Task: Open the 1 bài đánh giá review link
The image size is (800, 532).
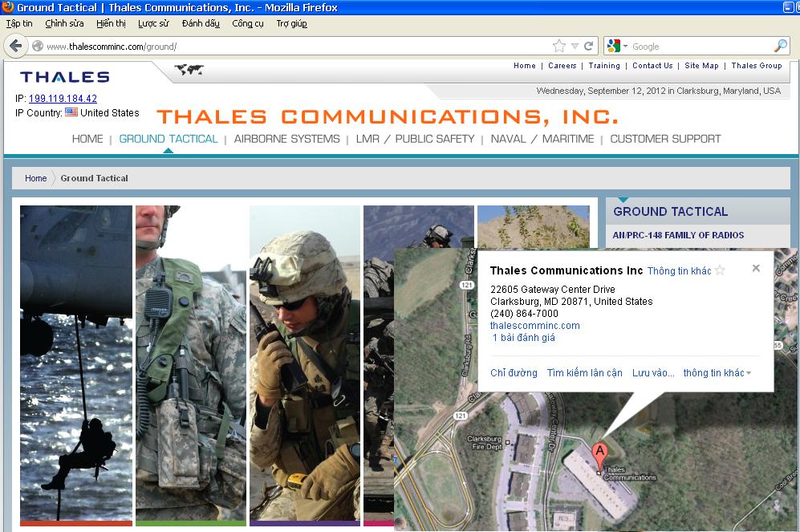Action: (523, 338)
